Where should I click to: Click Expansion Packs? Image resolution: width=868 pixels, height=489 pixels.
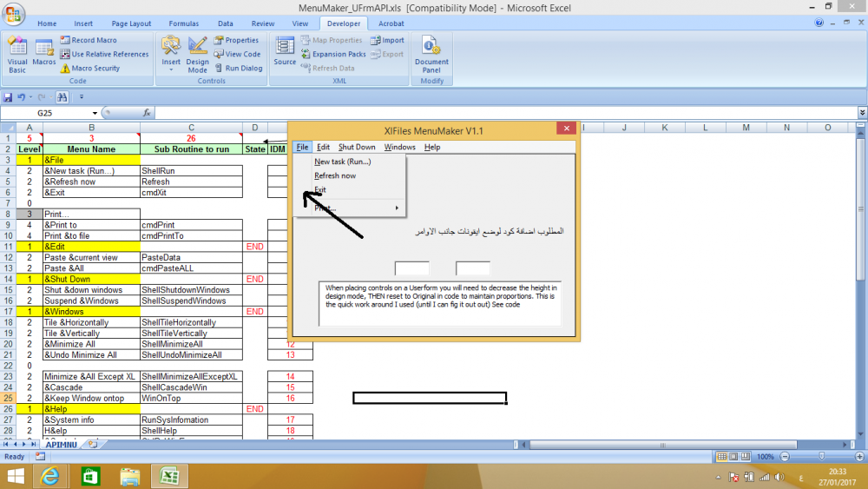pos(333,54)
